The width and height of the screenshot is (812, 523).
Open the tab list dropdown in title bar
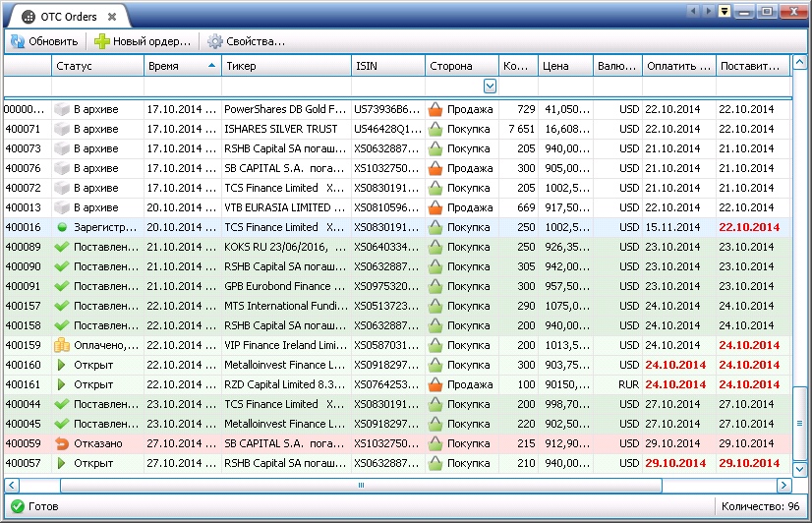pyautogui.click(x=724, y=11)
